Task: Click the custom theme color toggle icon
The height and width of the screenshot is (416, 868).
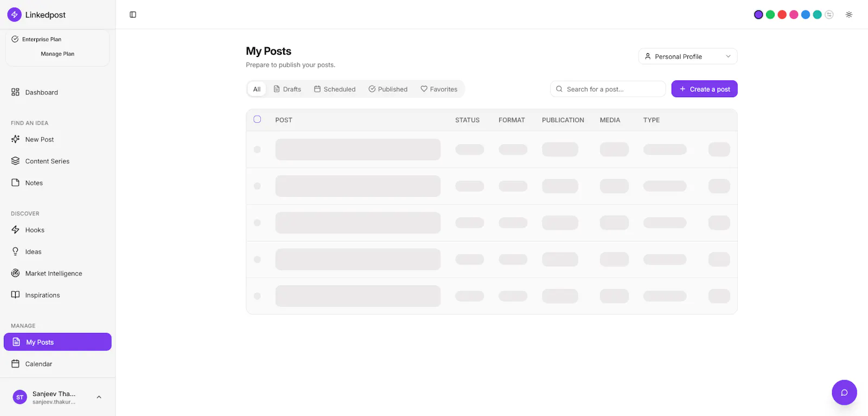Action: (x=829, y=15)
